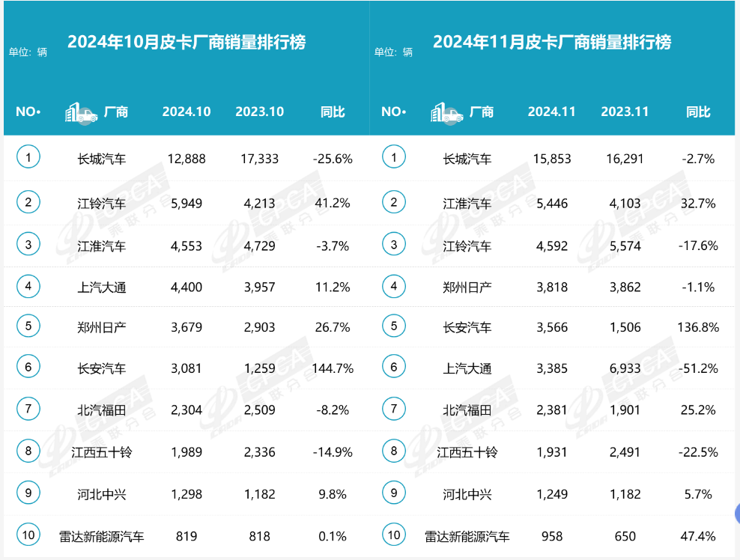This screenshot has height=560, width=740.
Task: Click the 2023.11 column header
Action: pos(625,112)
